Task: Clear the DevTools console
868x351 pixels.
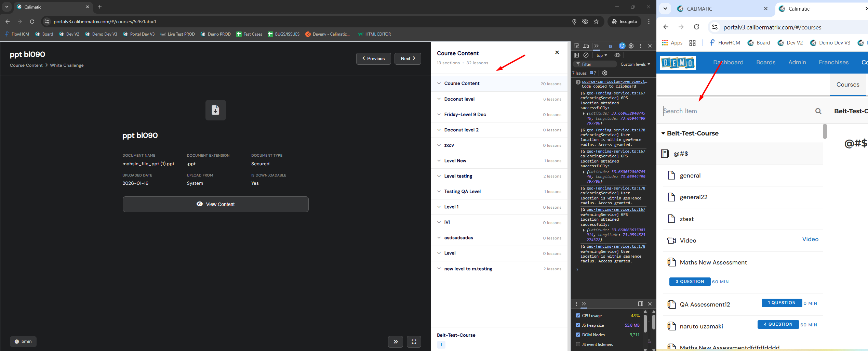Action: point(586,55)
